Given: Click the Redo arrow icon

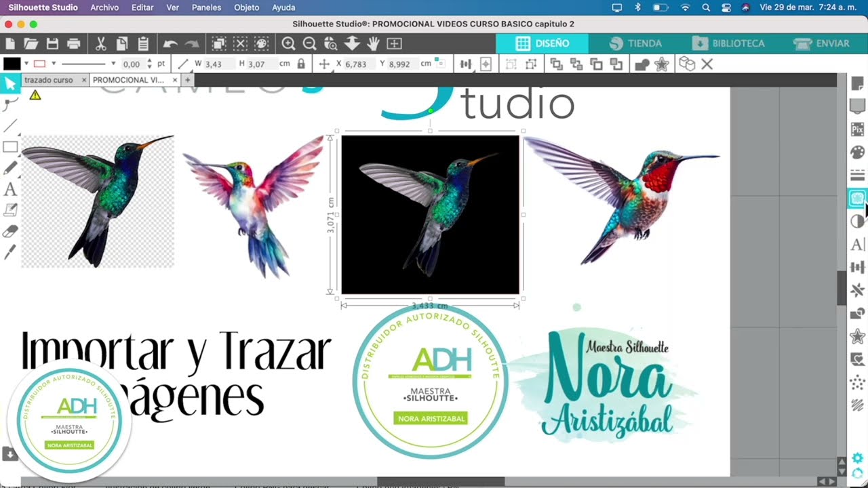Looking at the screenshot, I should point(192,44).
